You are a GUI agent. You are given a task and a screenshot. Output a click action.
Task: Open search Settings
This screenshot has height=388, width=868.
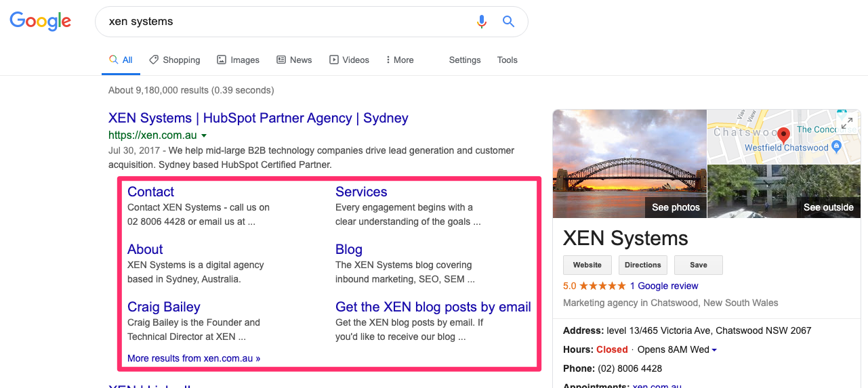[465, 60]
